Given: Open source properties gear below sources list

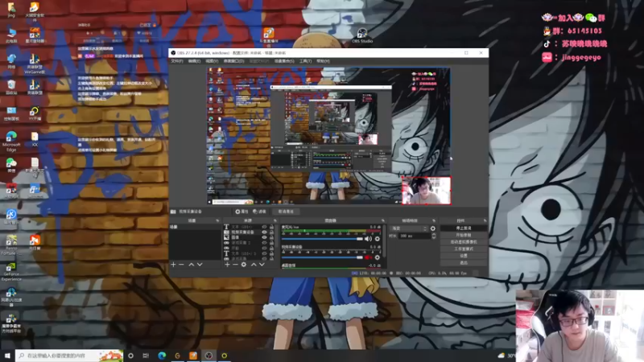Looking at the screenshot, I should click(x=244, y=265).
